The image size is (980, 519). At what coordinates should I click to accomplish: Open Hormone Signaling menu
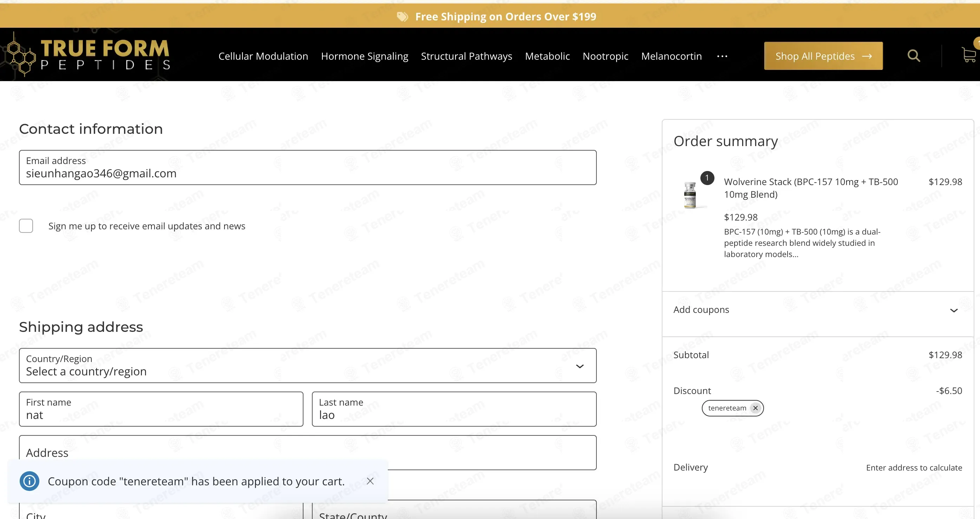click(x=365, y=56)
